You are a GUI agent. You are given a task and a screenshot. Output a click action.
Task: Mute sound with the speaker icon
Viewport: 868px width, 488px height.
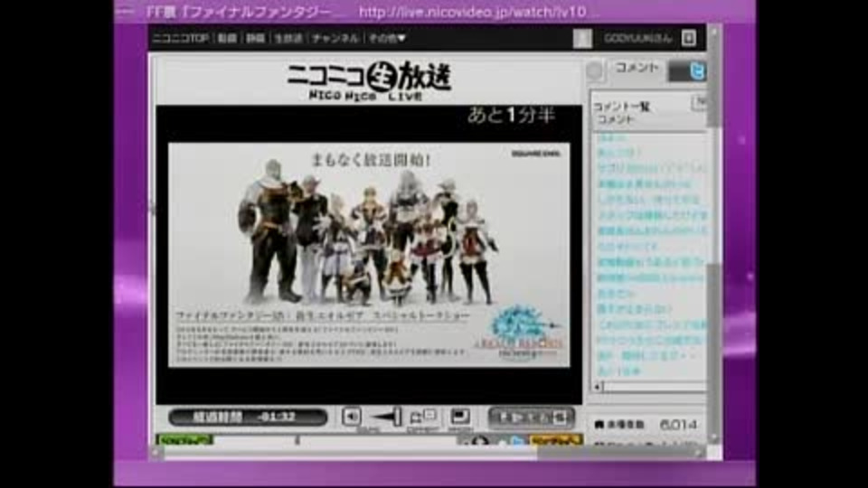[x=352, y=417]
